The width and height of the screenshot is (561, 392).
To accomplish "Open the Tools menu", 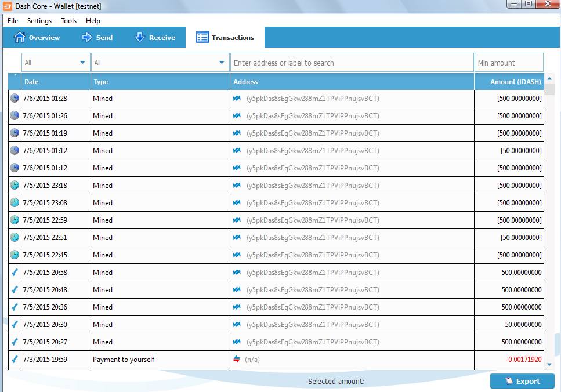I will [x=68, y=21].
